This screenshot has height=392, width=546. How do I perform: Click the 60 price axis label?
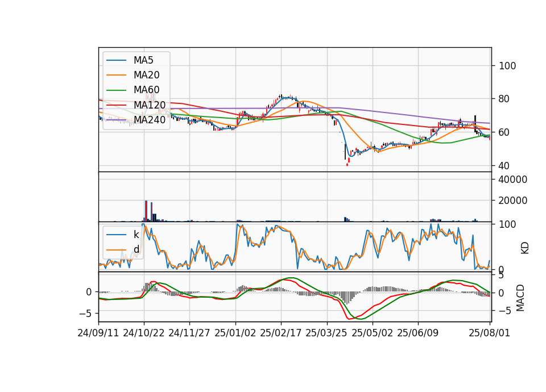point(504,132)
